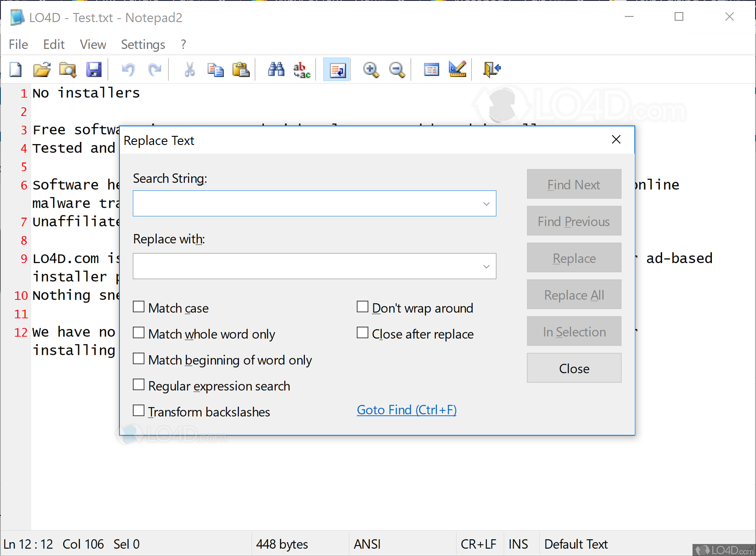Open Find with the binoculars icon
The height and width of the screenshot is (556, 756).
276,69
